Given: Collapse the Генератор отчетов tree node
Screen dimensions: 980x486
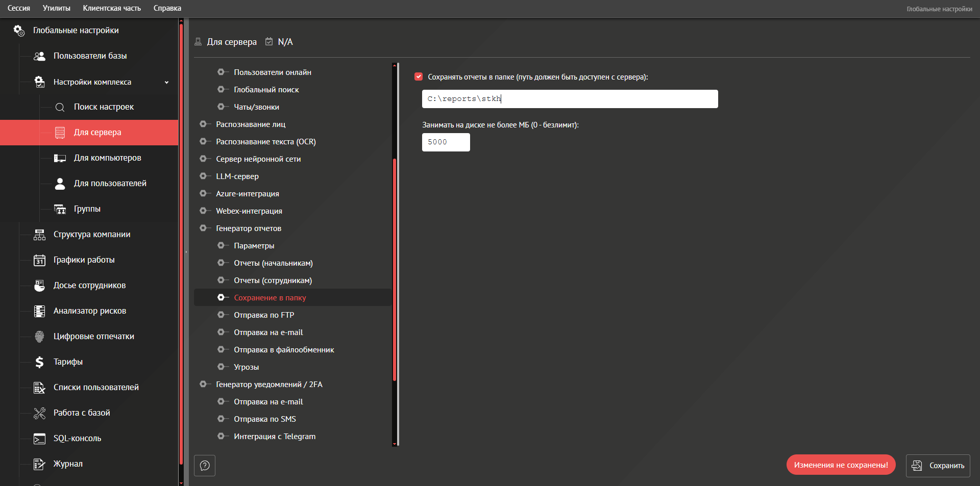Looking at the screenshot, I should (203, 228).
